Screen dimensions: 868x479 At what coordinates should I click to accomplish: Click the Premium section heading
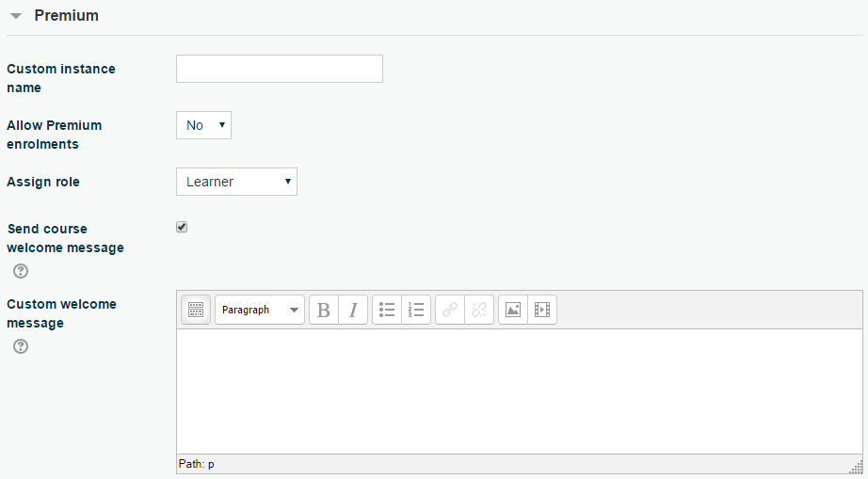coord(66,16)
